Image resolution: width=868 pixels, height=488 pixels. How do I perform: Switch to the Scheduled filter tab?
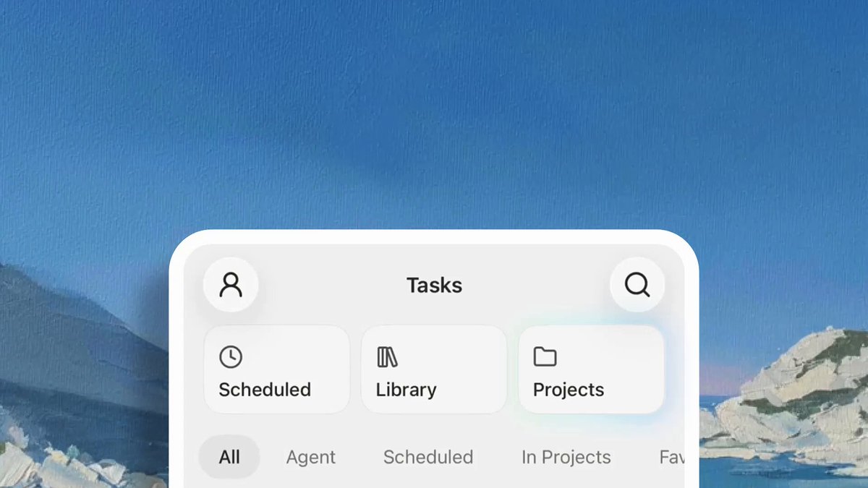pos(428,457)
